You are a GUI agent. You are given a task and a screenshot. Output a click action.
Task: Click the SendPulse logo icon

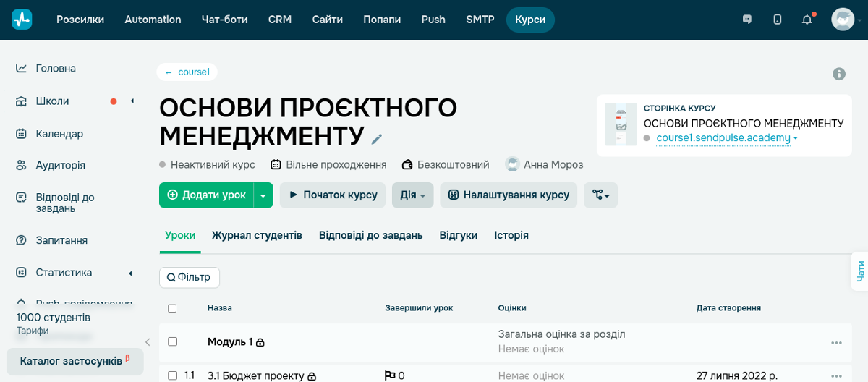(x=22, y=20)
